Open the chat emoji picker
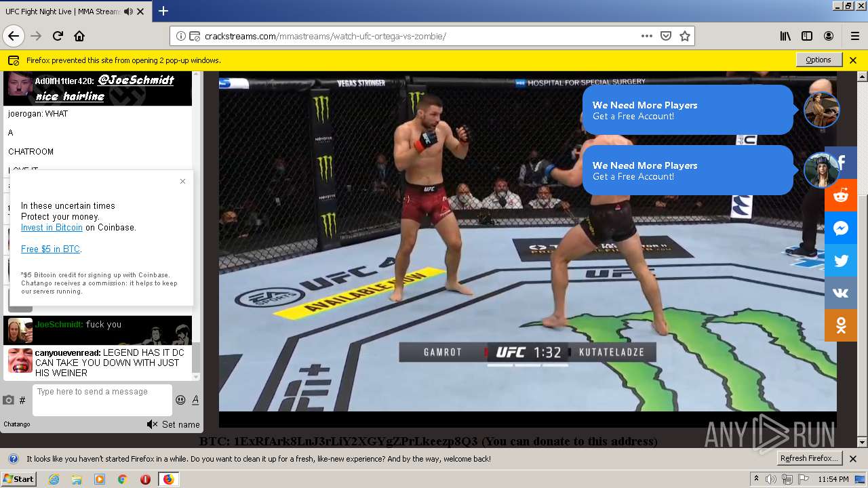 180,400
